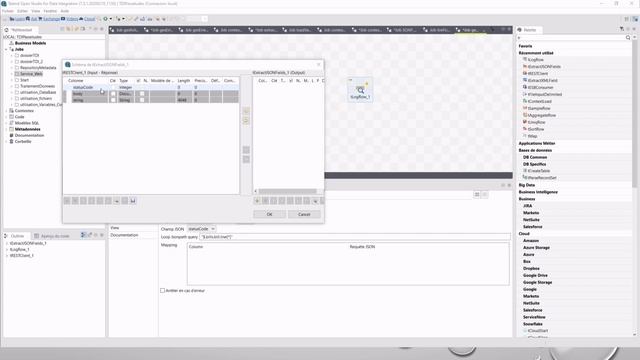Enable the 'Arrêter en cas d'erreur' checkbox

pos(162,291)
